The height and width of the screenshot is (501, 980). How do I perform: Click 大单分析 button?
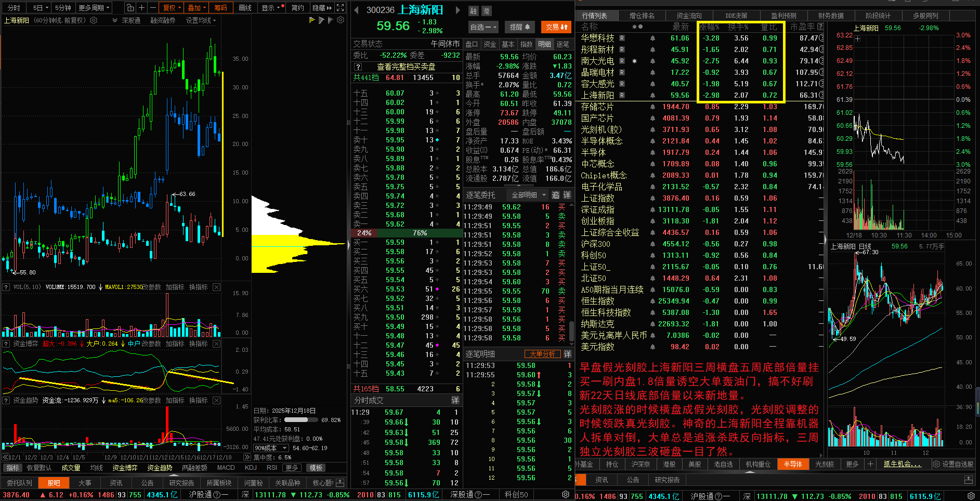(x=542, y=354)
